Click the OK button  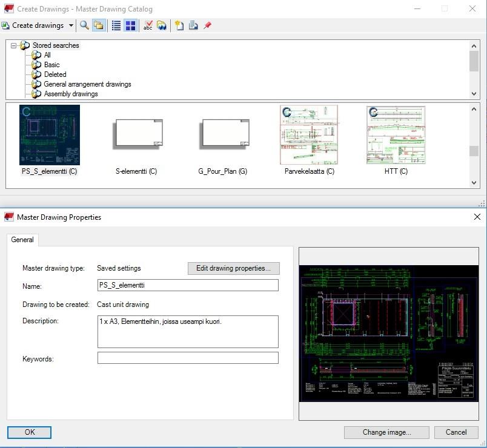coord(30,432)
